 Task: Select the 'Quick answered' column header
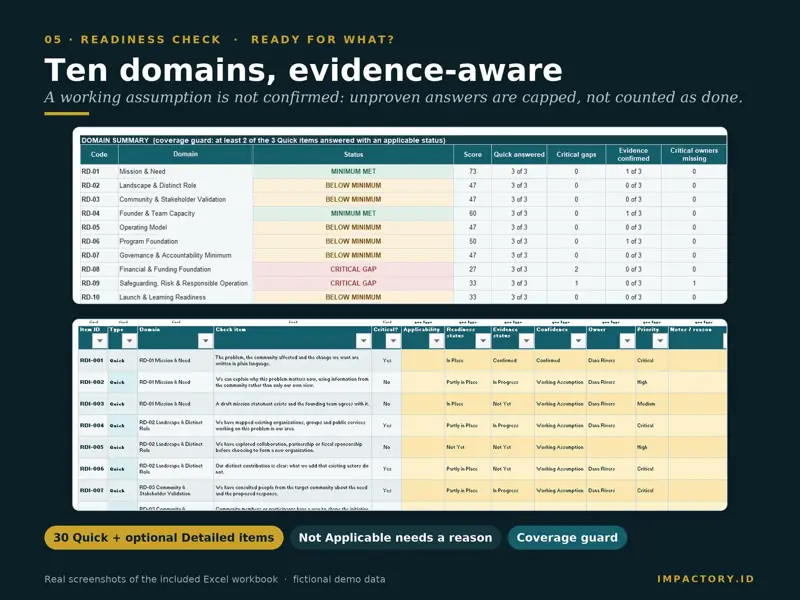[x=519, y=155]
